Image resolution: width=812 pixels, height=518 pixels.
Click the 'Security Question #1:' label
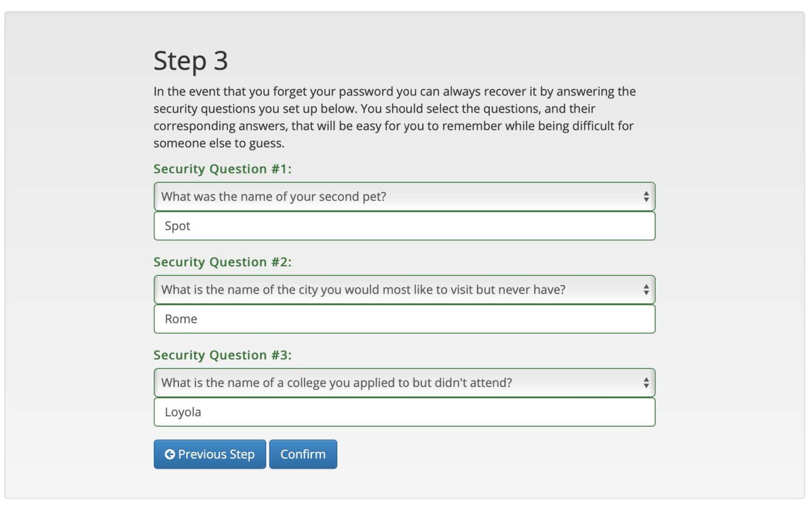[222, 169]
